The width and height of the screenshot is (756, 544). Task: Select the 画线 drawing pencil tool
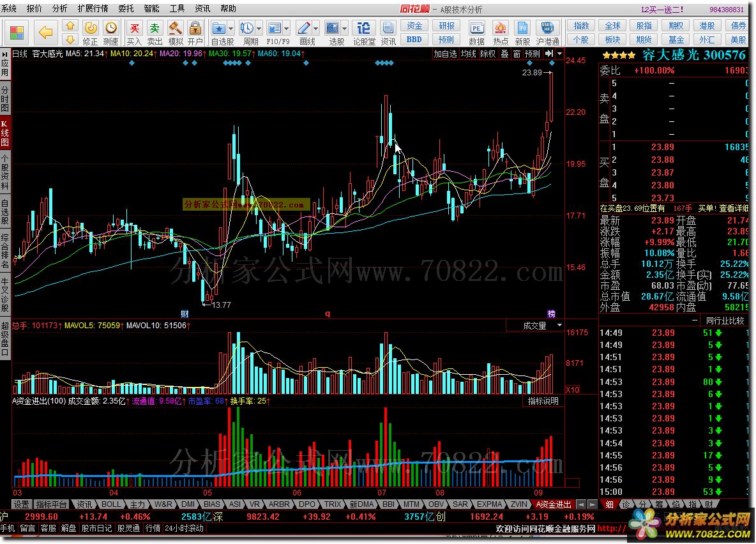(x=304, y=29)
